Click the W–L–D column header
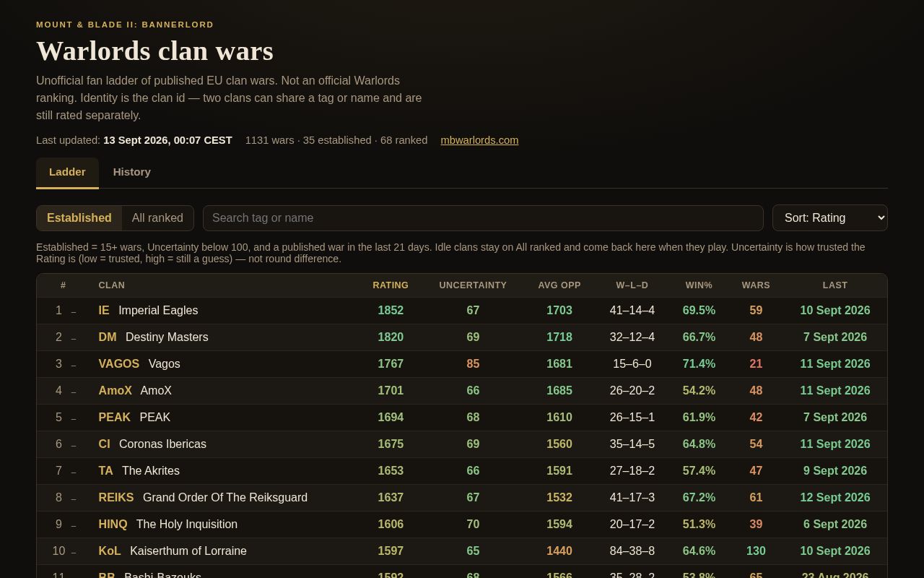Screen dimensions: 924x578 [632, 285]
